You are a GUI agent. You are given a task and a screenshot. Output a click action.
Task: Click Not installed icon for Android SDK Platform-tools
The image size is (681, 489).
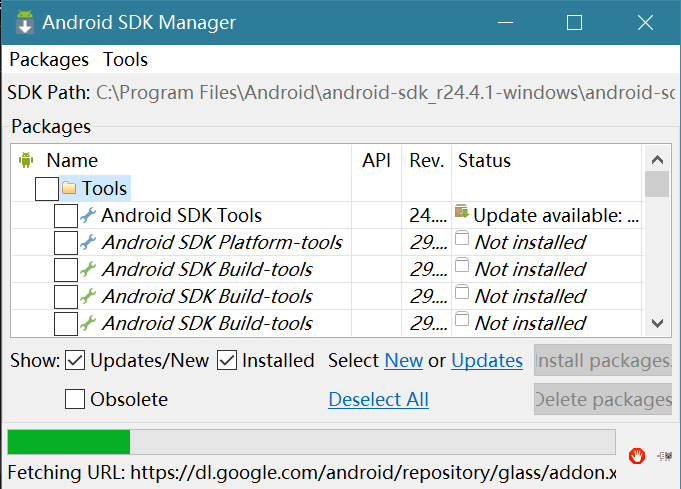461,240
